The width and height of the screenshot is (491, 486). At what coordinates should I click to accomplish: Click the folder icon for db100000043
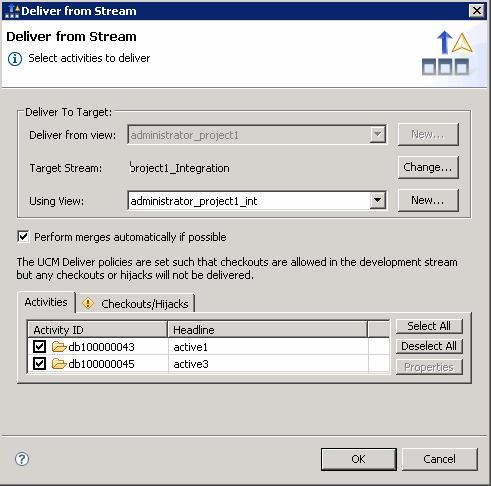click(x=59, y=347)
